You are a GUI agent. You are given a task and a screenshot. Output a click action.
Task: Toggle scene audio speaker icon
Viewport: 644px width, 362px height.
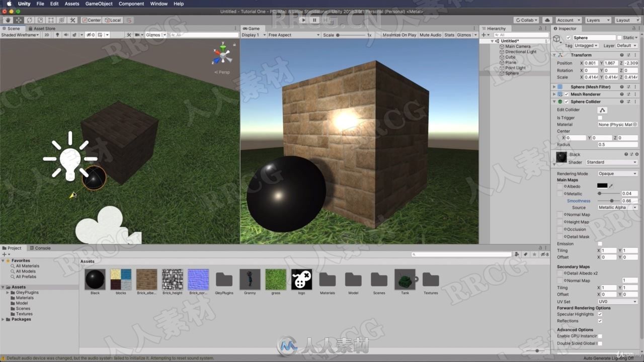[x=66, y=35]
